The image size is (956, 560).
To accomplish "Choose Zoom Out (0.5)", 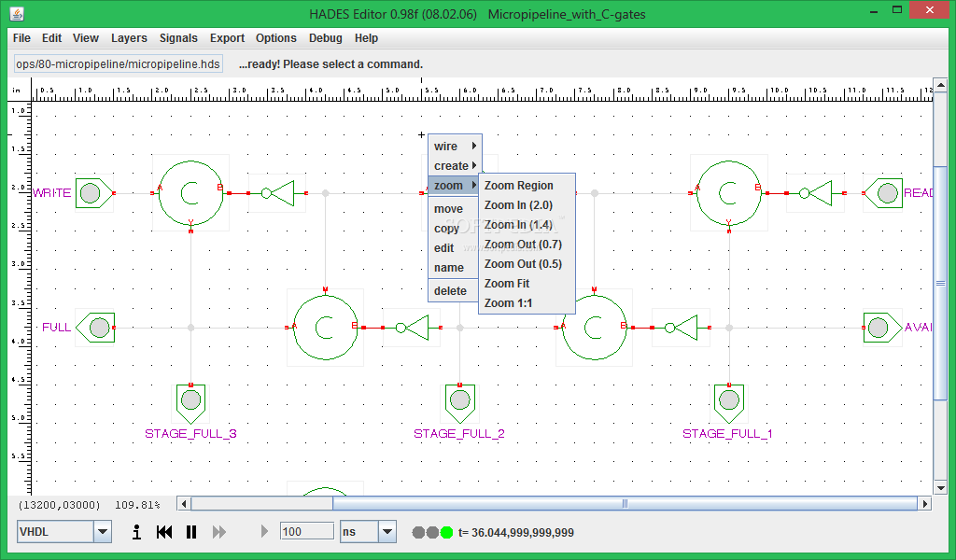I will point(527,263).
